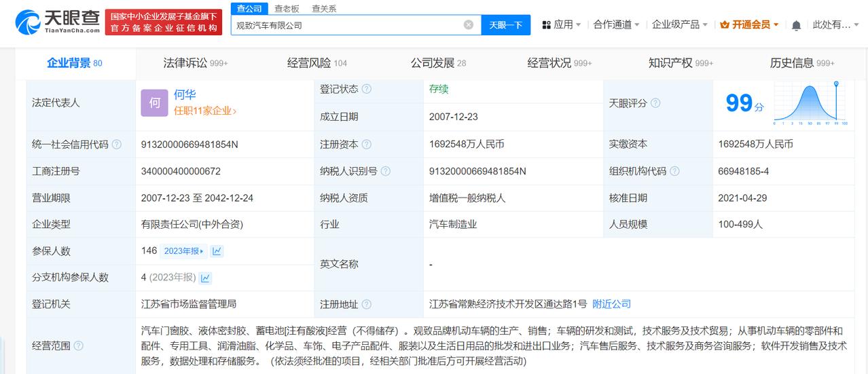Click the 天眼一下 search button
Image resolution: width=868 pixels, height=374 pixels.
(506, 24)
